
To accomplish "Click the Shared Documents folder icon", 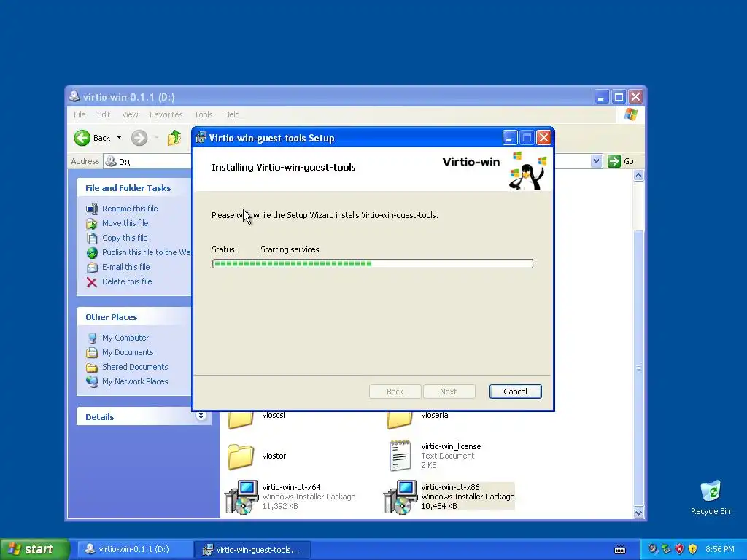I will (x=92, y=367).
